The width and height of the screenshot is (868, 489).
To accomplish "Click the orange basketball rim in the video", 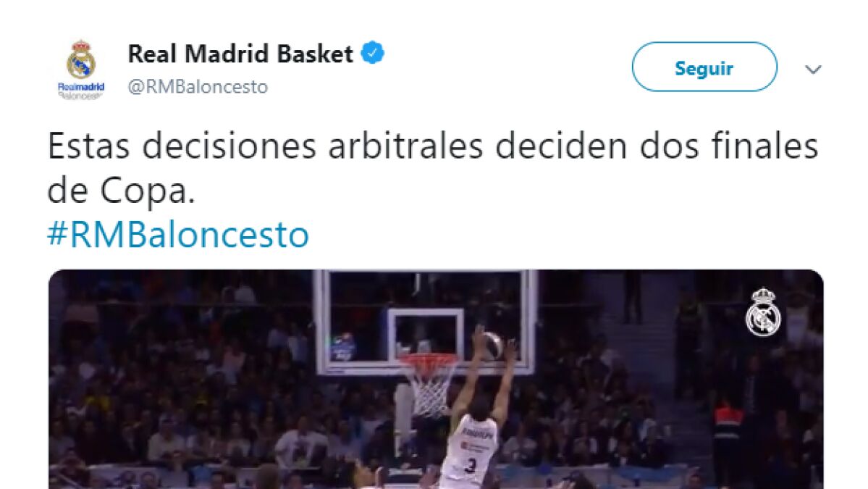I will tap(427, 359).
